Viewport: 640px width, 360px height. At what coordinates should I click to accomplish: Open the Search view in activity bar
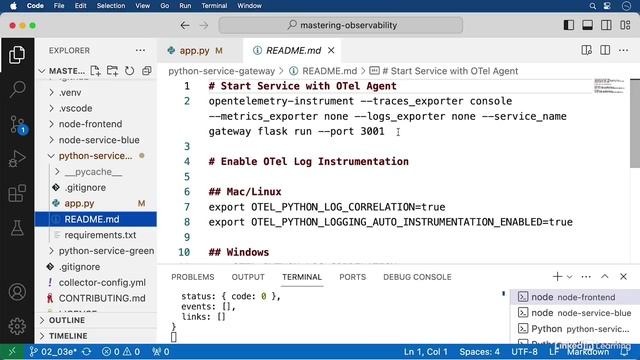coord(17,89)
